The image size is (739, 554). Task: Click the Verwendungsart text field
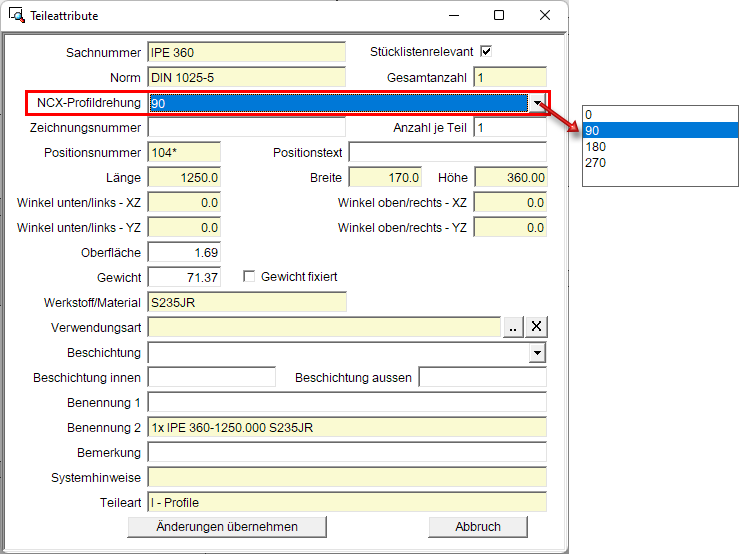pyautogui.click(x=324, y=327)
